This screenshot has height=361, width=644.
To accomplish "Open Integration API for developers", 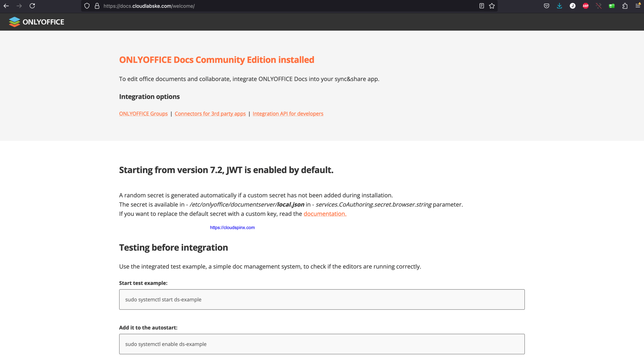I will point(288,114).
